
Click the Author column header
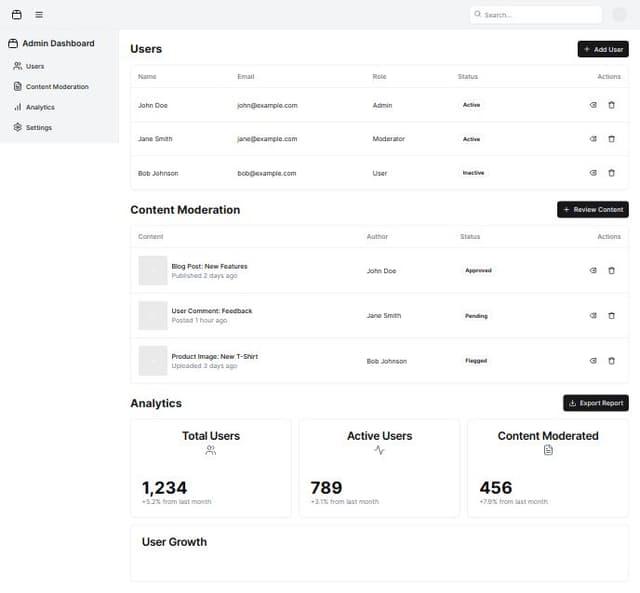pos(377,237)
